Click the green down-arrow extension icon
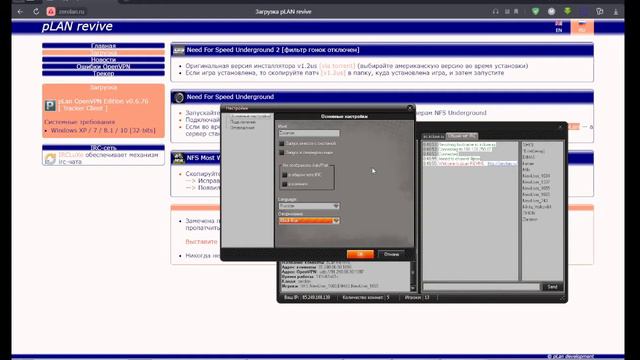The width and height of the screenshot is (640, 360). [567, 12]
